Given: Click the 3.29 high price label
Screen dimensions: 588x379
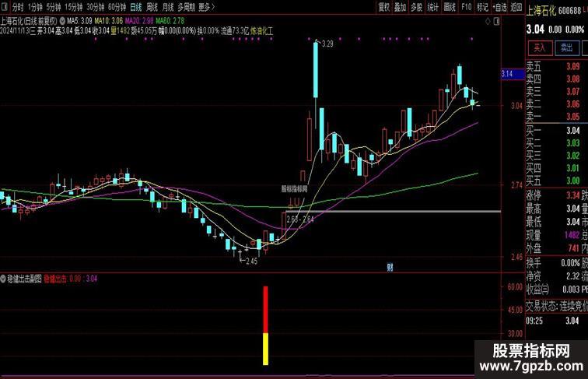Looking at the screenshot, I should (327, 44).
